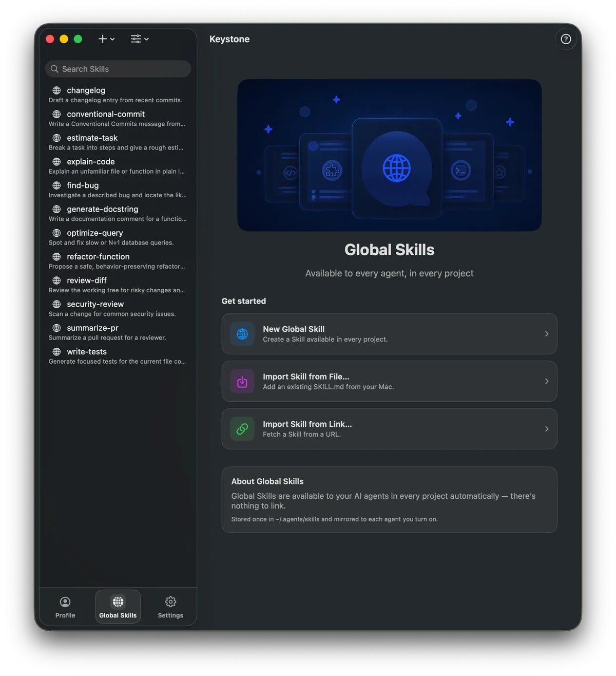Viewport: 616px width, 676px height.
Task: Click the green zoom window button
Action: (x=78, y=39)
